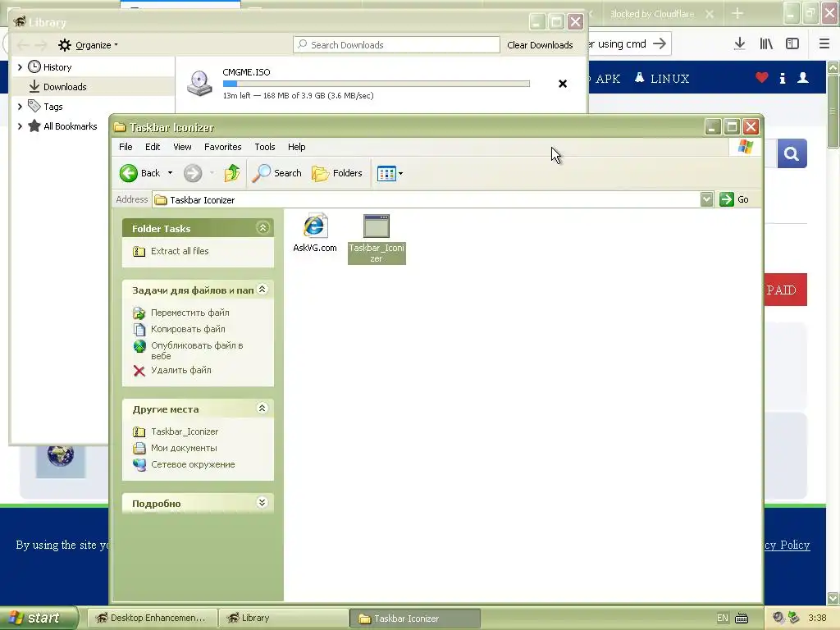Image resolution: width=840 pixels, height=630 pixels.
Task: Select Tags in Library sidebar
Action: click(53, 107)
